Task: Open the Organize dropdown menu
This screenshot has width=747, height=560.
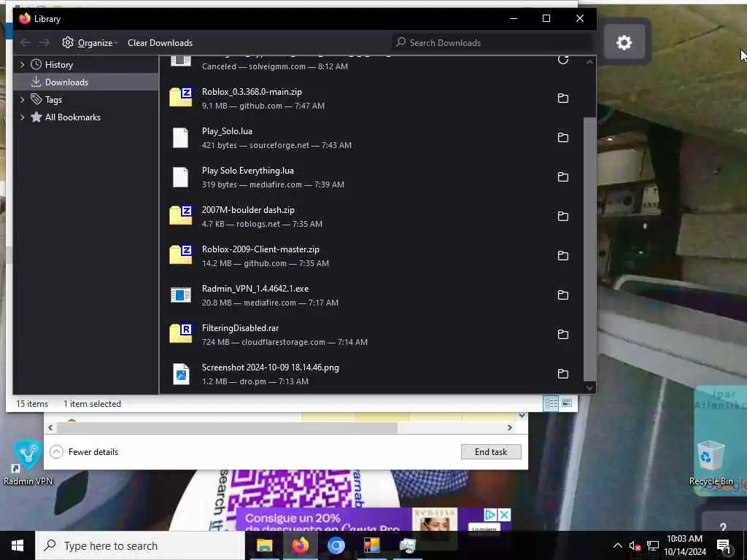Action: coord(90,43)
